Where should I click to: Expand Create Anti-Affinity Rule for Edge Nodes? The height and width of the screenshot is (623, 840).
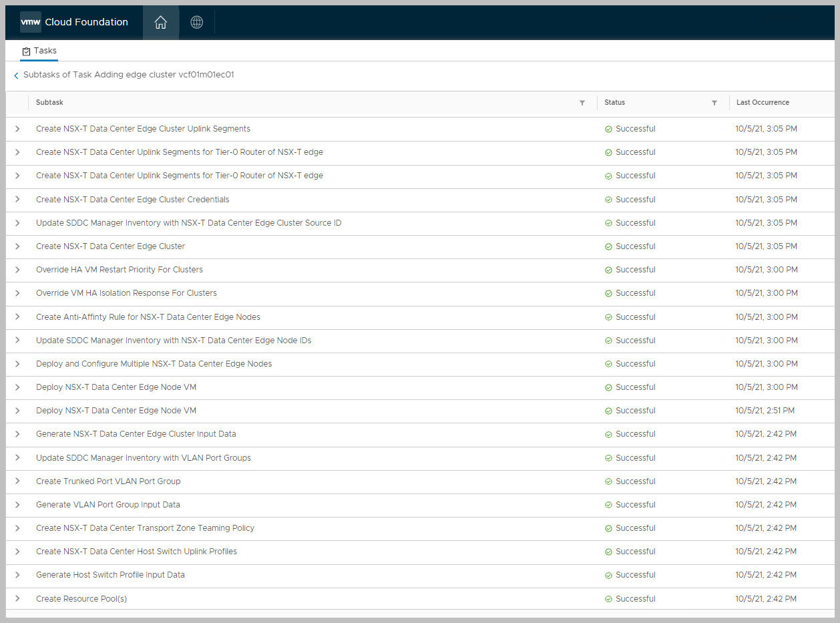pos(17,317)
